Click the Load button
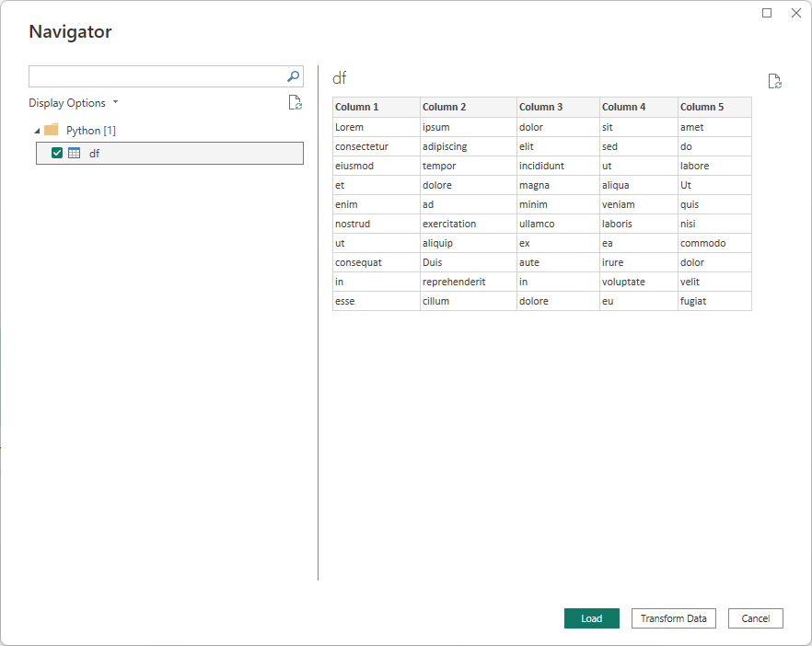The image size is (812, 646). pos(591,618)
